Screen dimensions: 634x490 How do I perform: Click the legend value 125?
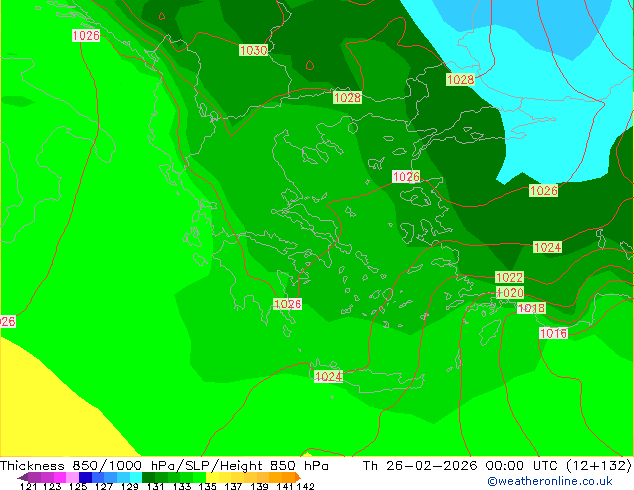coord(78,486)
